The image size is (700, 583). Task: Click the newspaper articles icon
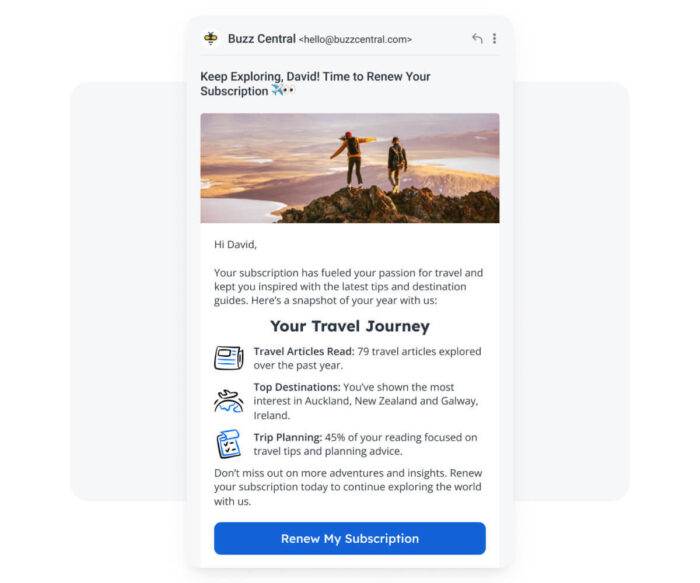[x=229, y=358]
